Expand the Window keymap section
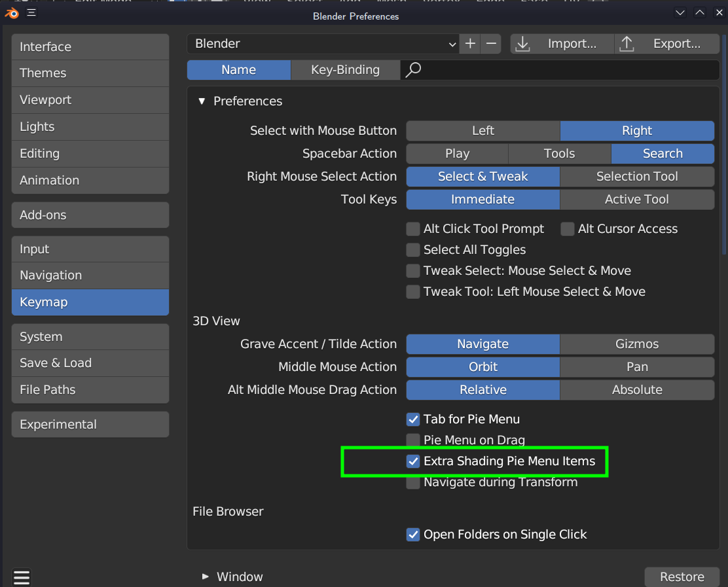Viewport: 728px width, 587px height. click(206, 577)
